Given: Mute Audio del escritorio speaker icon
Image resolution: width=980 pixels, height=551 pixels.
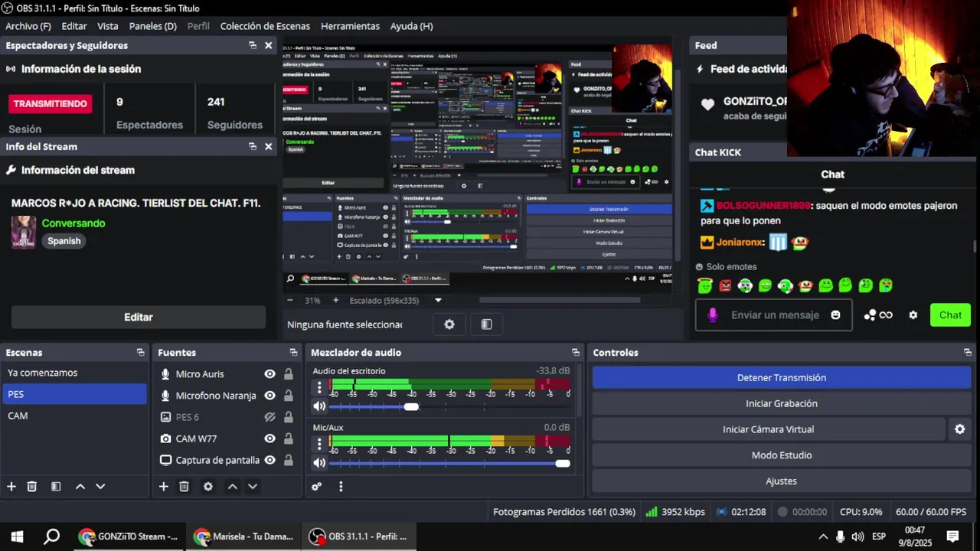Looking at the screenshot, I should [x=319, y=406].
